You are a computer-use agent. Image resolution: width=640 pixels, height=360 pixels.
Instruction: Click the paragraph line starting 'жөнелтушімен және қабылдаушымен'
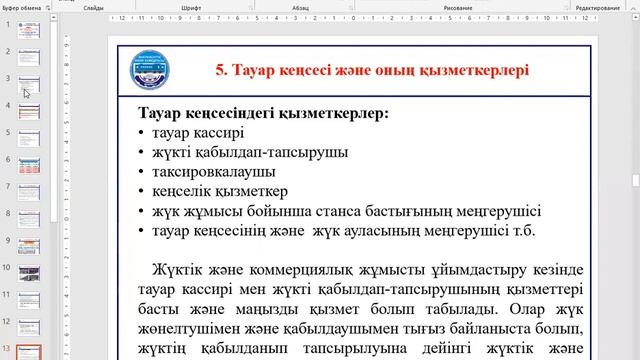(360, 329)
